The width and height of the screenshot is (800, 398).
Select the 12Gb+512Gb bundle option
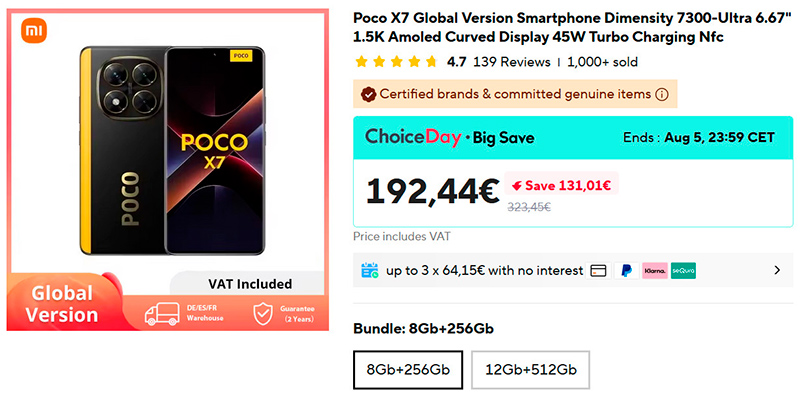(531, 370)
